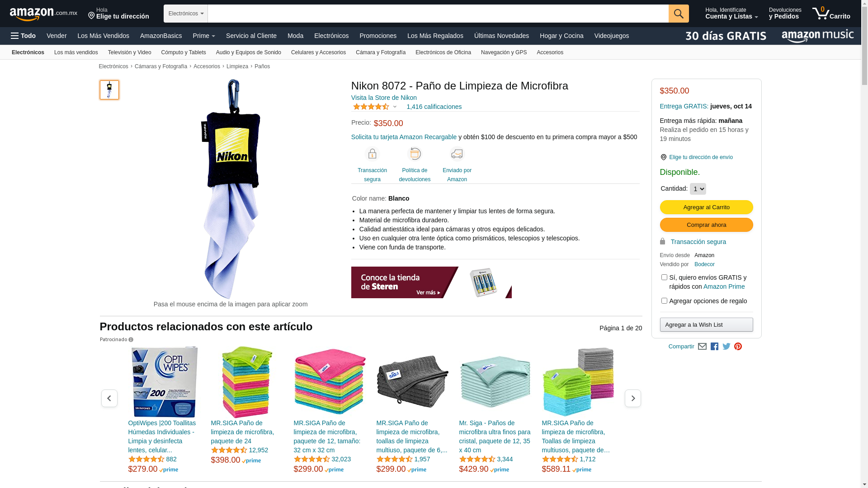Check the Agregar opciones de regalo box
Screen dimensions: 868x488
click(x=664, y=301)
